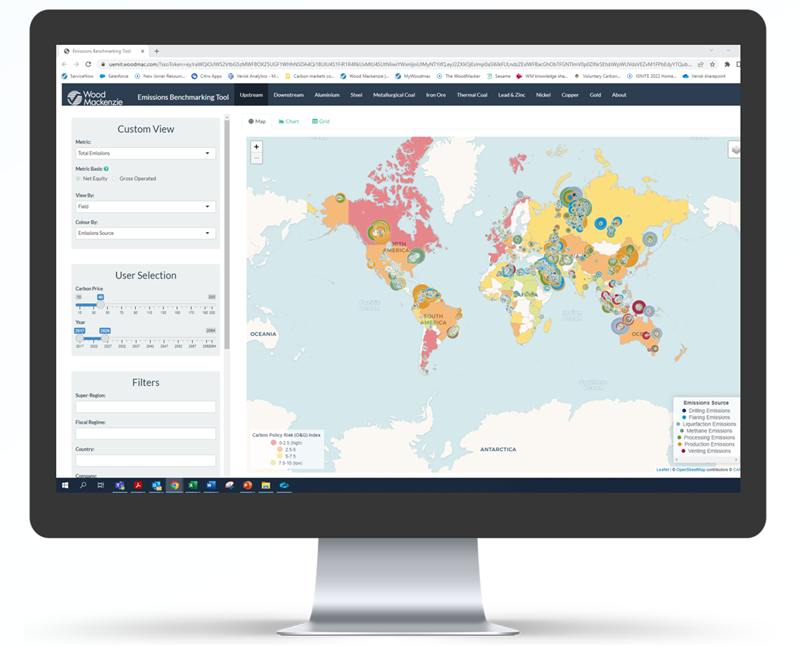The width and height of the screenshot is (800, 648).
Task: Click the Super Region filter input field
Action: [145, 407]
